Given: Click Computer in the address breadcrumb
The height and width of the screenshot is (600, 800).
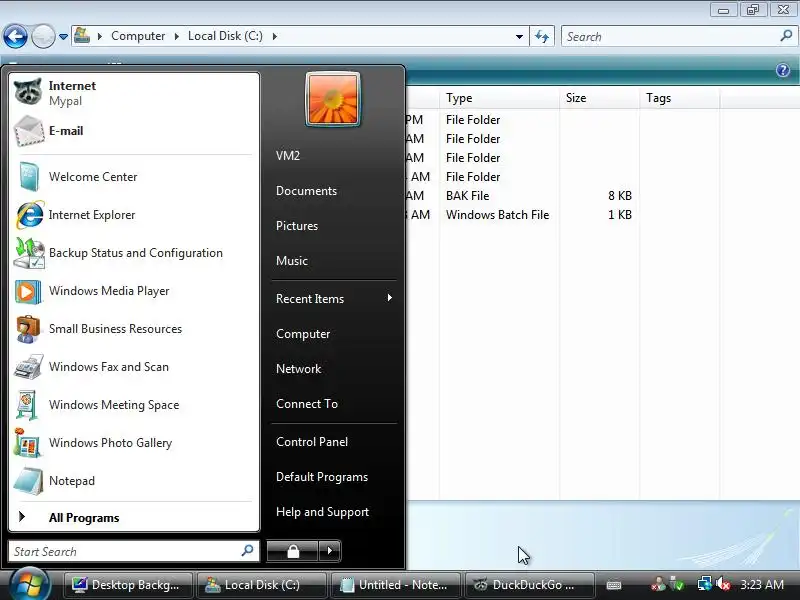Looking at the screenshot, I should [x=138, y=36].
